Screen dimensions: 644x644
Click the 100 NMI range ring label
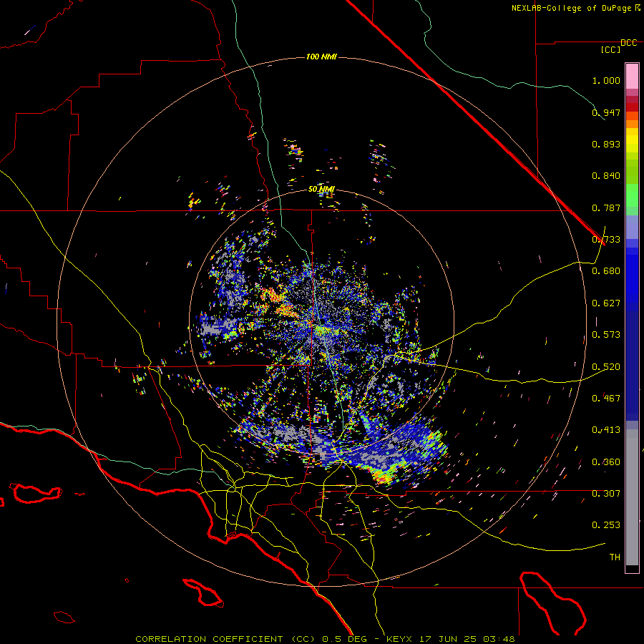click(x=321, y=57)
